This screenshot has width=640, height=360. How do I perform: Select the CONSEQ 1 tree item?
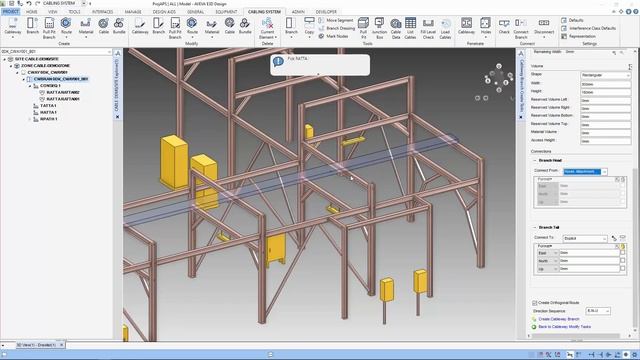(50, 86)
